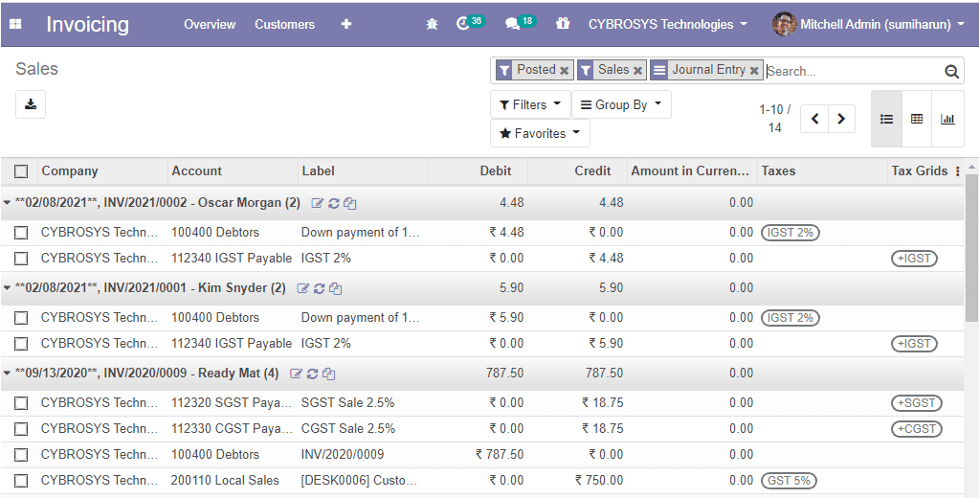The image size is (980, 499).
Task: Click copy icon for INV/2020/0009 Ready Mat
Action: [x=329, y=374]
